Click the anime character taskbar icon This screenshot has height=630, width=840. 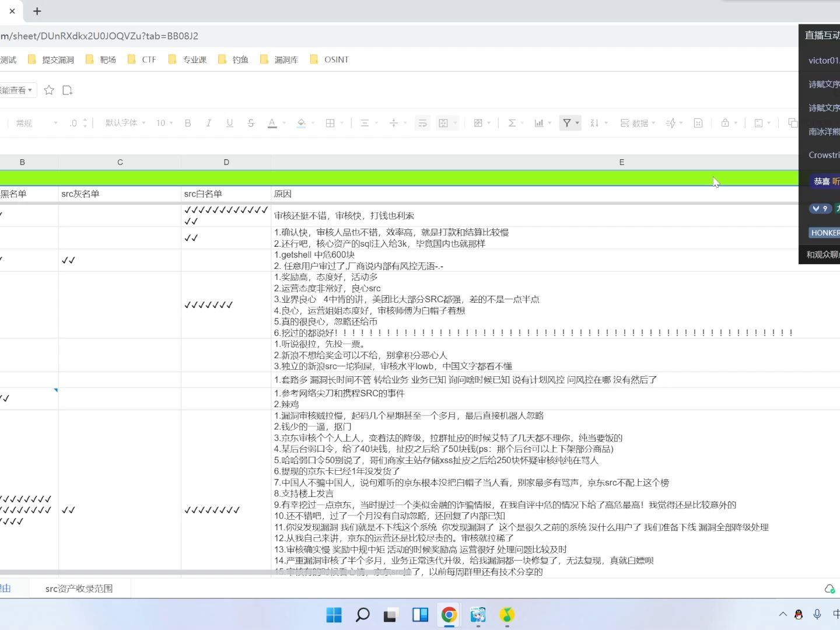(478, 615)
